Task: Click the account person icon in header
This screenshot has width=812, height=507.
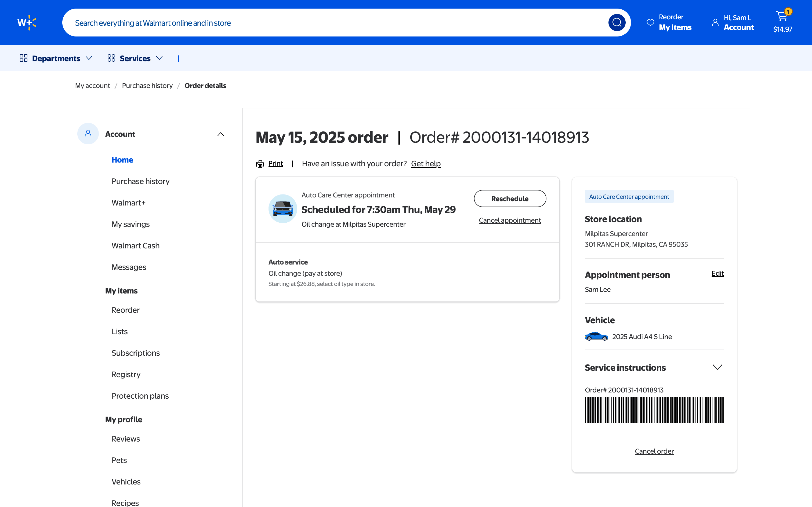Action: (715, 23)
